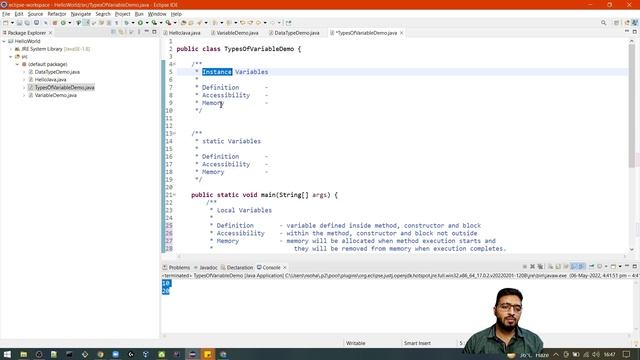Collapse the HelloWorld project node
Viewport: 640px width, 360px height.
click(4, 41)
